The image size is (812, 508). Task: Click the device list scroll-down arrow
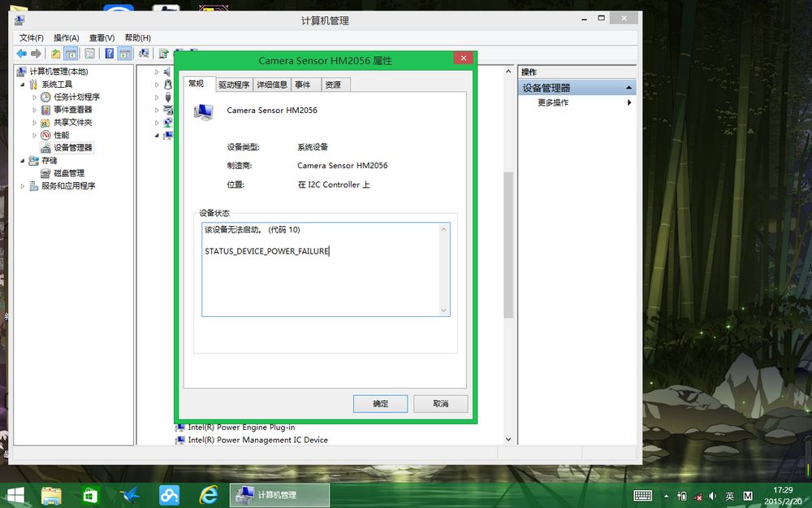click(x=508, y=439)
